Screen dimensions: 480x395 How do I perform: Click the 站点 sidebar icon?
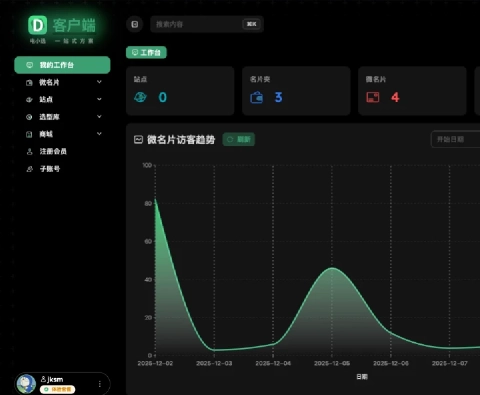29,99
